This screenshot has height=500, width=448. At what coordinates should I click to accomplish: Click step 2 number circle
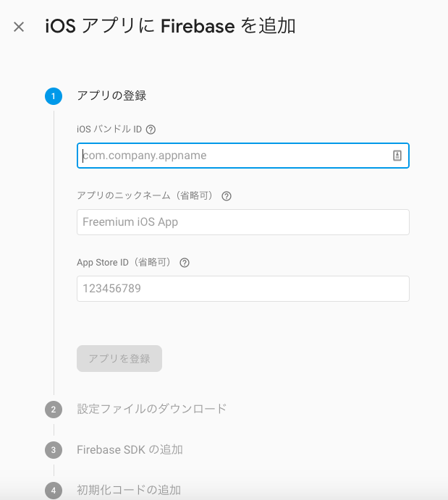point(54,410)
